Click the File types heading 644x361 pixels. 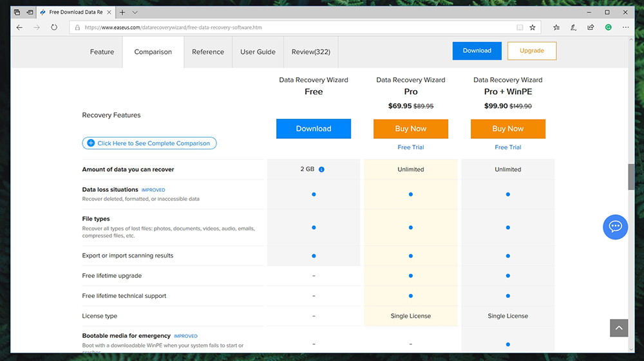(x=96, y=219)
